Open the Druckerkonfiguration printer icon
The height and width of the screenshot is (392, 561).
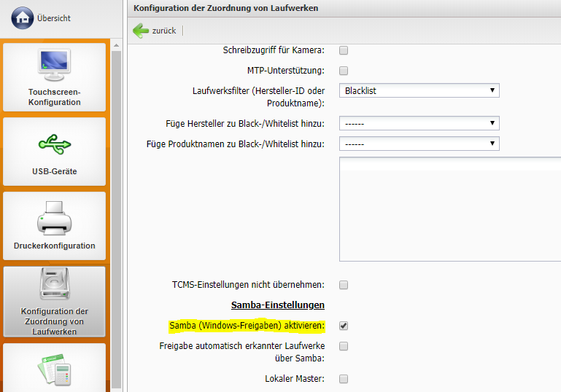tap(54, 216)
